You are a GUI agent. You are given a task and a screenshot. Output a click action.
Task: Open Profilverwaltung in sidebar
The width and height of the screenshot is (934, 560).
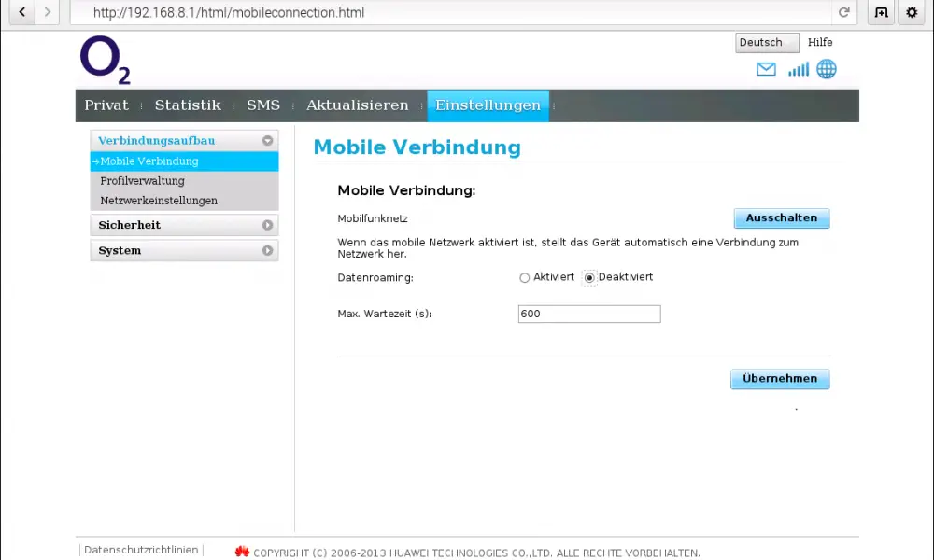[142, 181]
